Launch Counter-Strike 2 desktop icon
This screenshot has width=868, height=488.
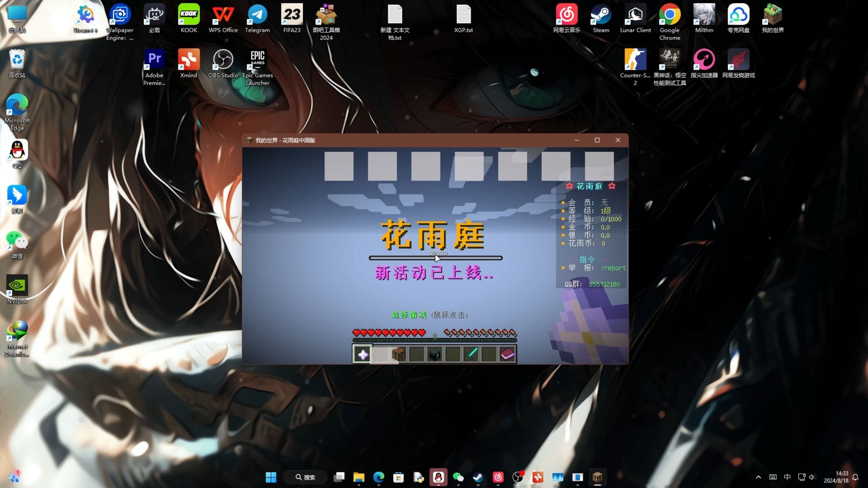[635, 67]
